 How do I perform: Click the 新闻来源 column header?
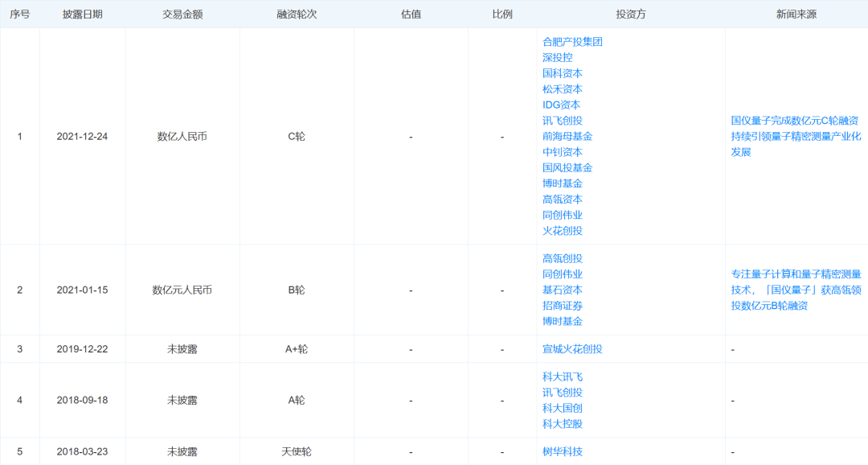point(796,14)
